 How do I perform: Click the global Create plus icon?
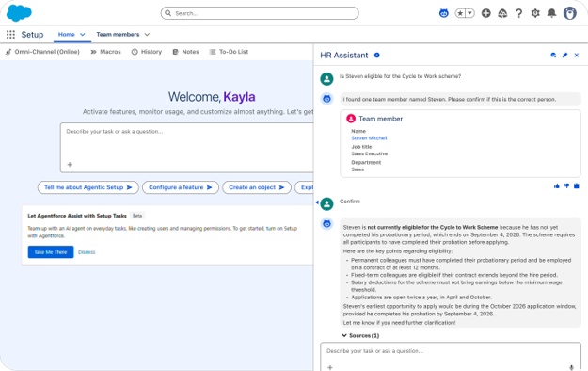[x=486, y=13]
